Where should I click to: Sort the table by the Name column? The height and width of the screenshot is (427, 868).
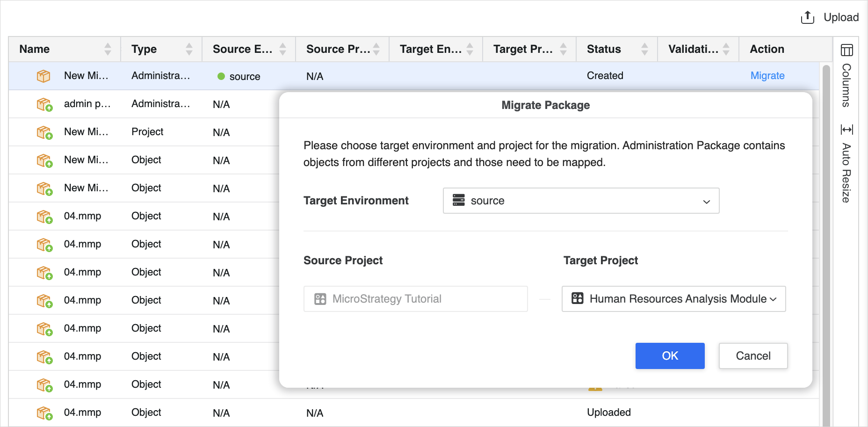(108, 49)
